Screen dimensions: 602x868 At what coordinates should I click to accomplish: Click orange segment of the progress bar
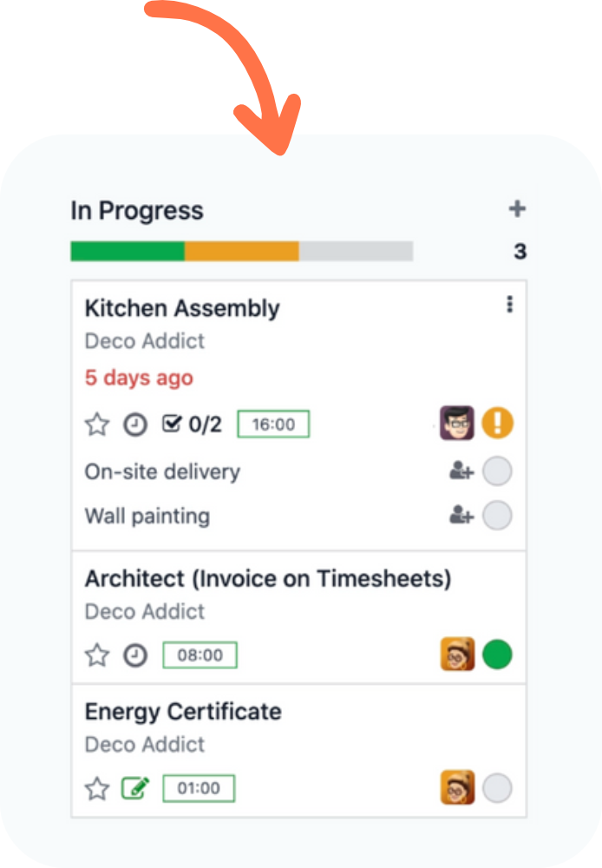(242, 252)
